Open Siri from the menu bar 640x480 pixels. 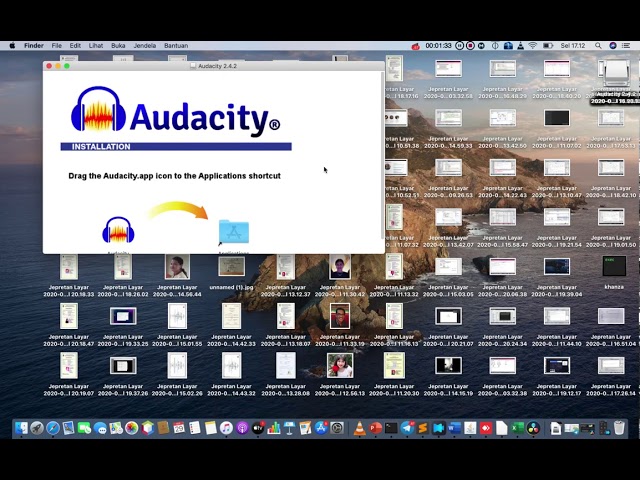(x=613, y=46)
